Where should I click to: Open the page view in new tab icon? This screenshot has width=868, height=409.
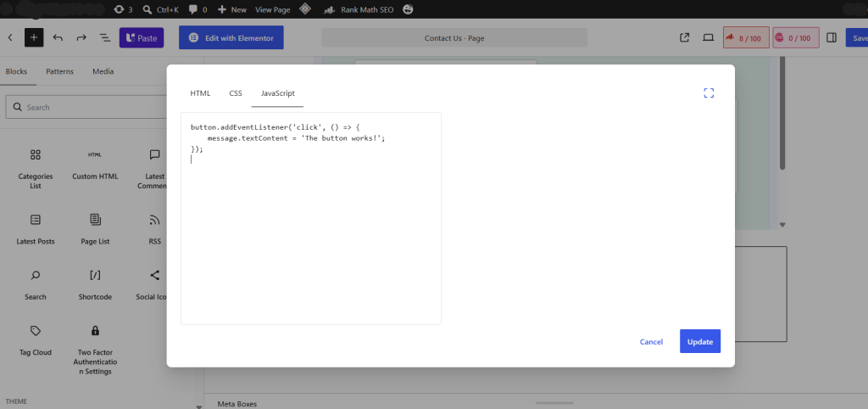pos(684,37)
